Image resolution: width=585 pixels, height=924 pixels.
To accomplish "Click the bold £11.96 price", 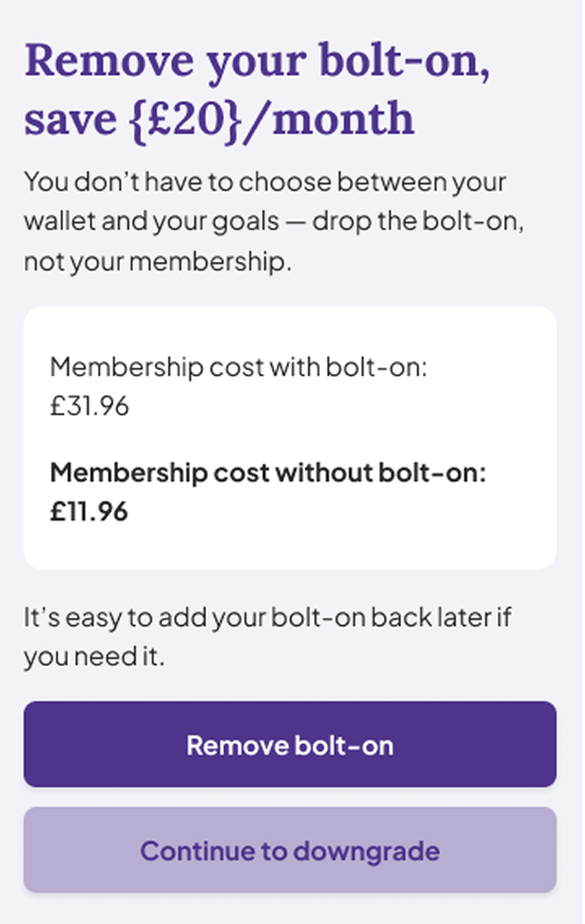I will coord(89,511).
